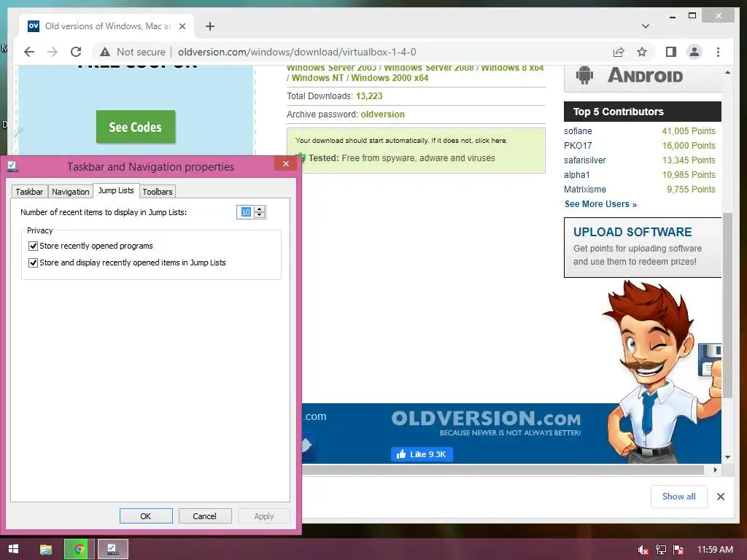Switch to Chrome on the taskbar
The width and height of the screenshot is (747, 560).
[79, 549]
